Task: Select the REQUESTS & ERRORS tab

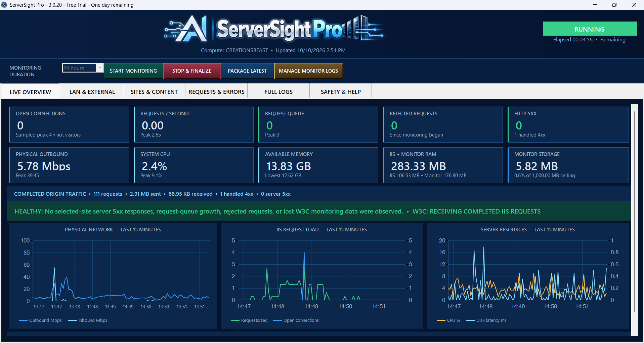Action: [216, 92]
